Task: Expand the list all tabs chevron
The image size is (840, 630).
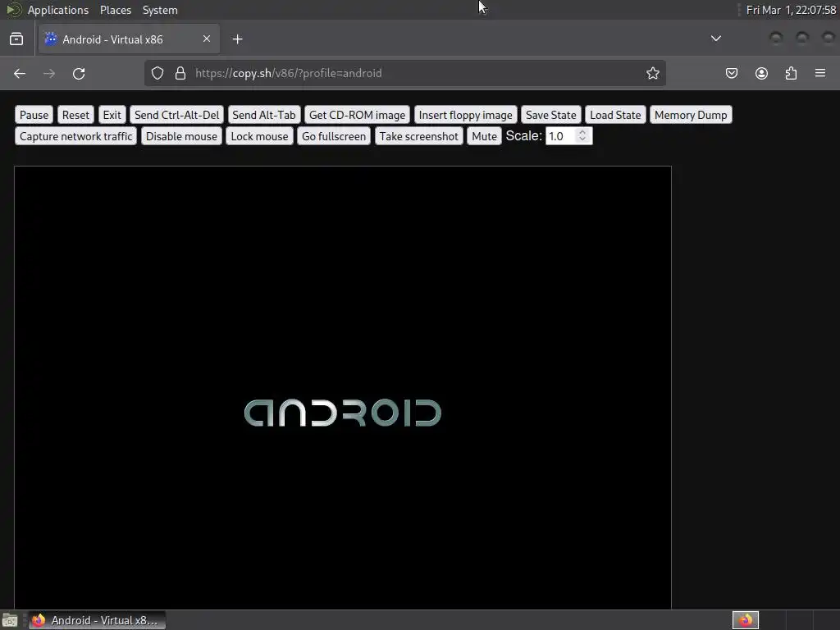Action: coord(715,39)
